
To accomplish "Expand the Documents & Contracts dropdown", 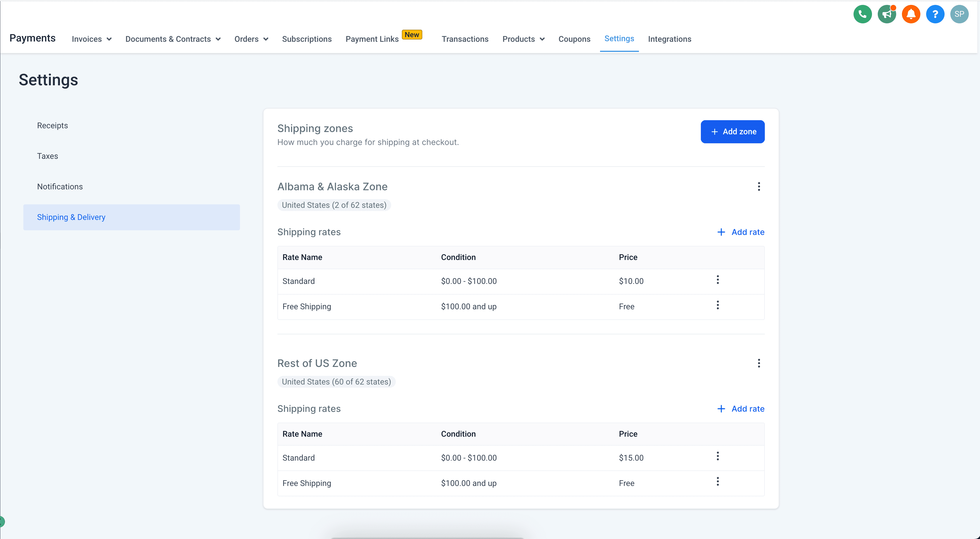I will coord(173,39).
